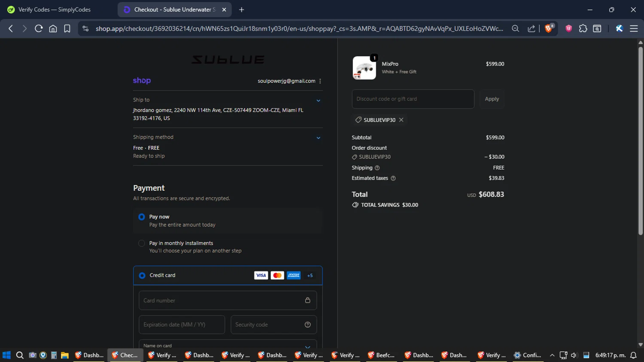Click the address bar URL
Image resolution: width=644 pixels, height=362 pixels.
tap(299, 28)
